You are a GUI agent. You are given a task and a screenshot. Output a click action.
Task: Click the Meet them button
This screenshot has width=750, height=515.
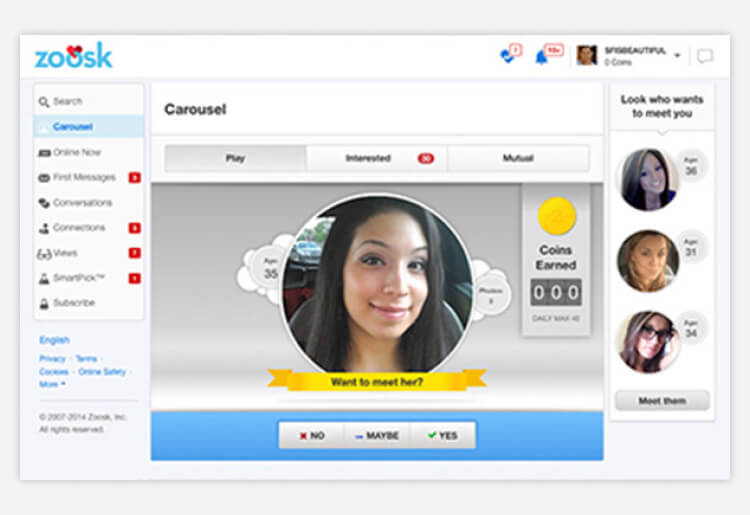[661, 401]
